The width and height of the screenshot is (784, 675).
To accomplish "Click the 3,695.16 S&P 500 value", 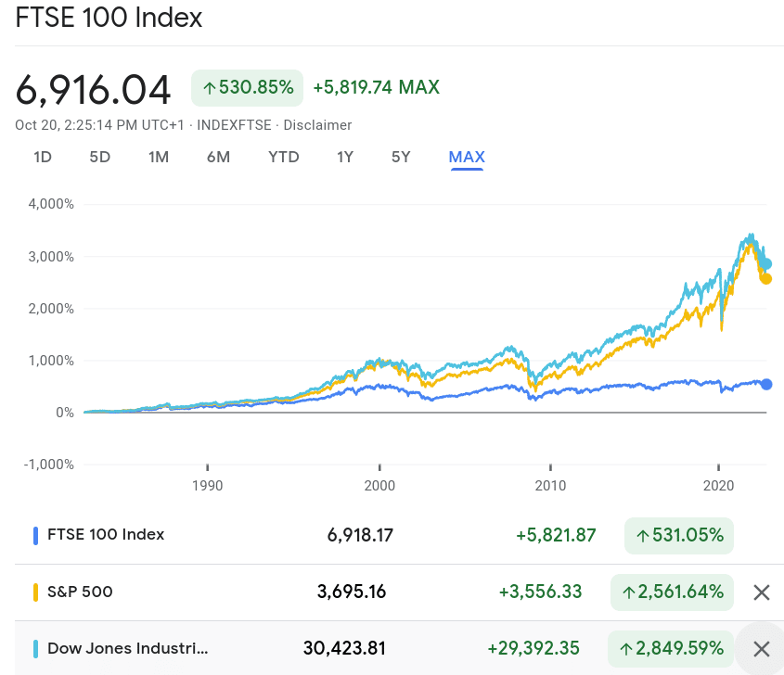I will (352, 592).
